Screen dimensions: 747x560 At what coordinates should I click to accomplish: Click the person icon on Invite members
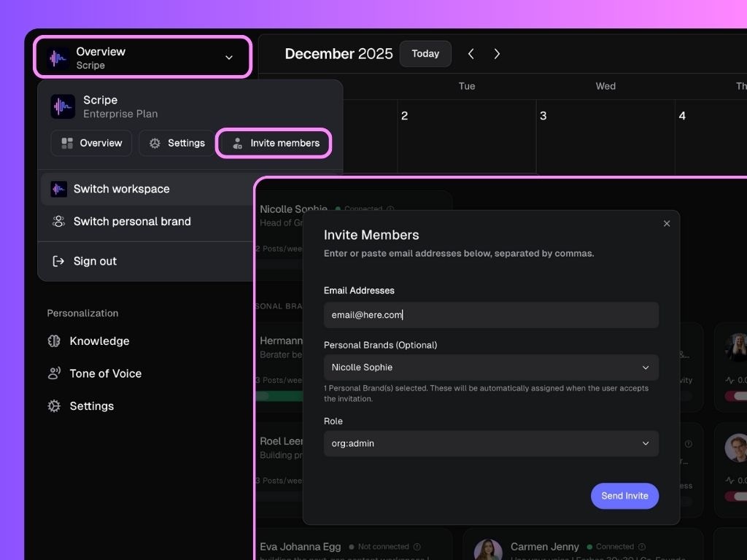click(237, 143)
